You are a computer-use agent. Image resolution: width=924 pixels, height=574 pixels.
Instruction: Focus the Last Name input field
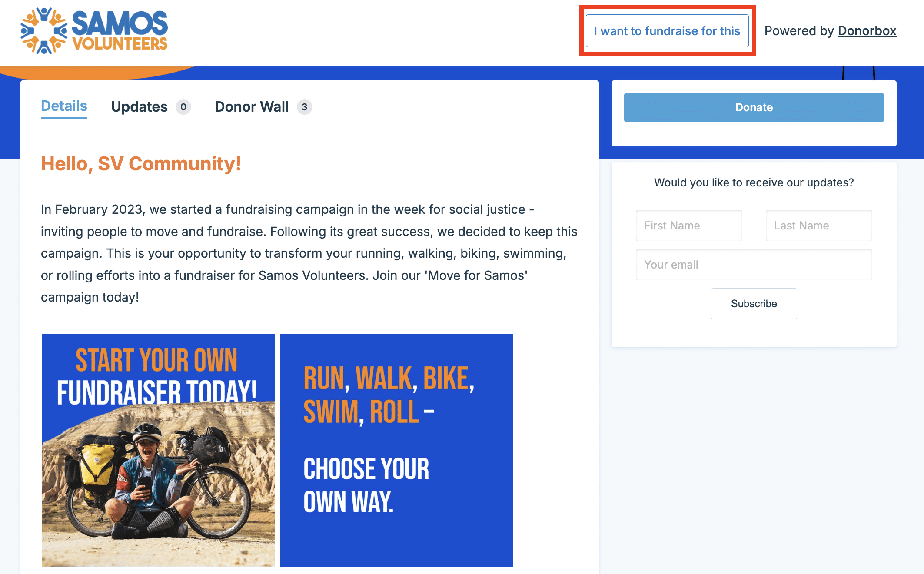coord(818,226)
